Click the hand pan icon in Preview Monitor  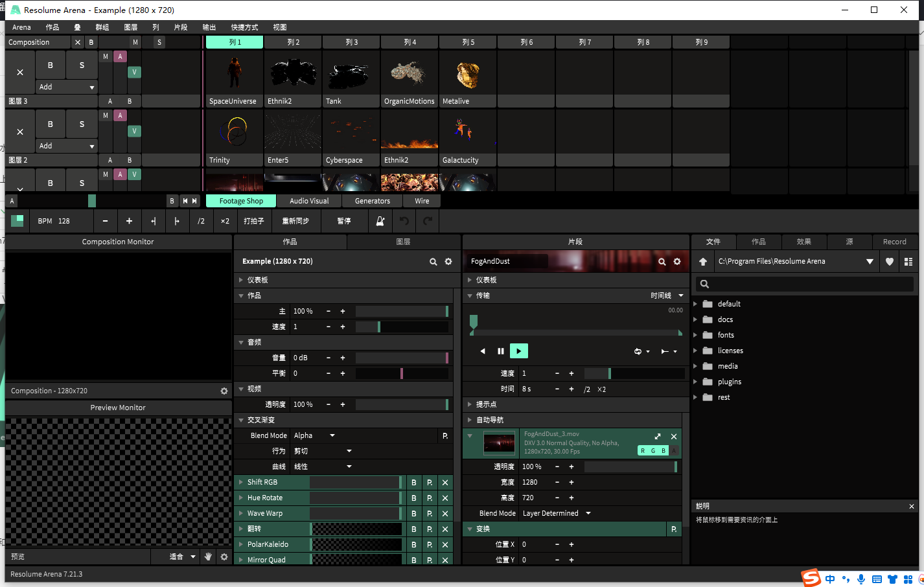pyautogui.click(x=208, y=557)
